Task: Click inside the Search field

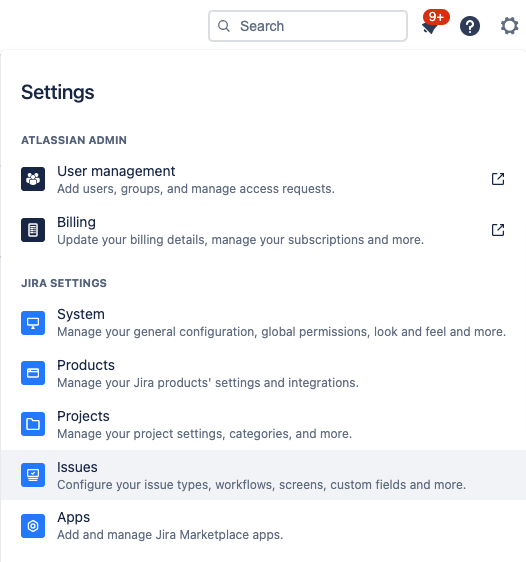Action: (308, 26)
